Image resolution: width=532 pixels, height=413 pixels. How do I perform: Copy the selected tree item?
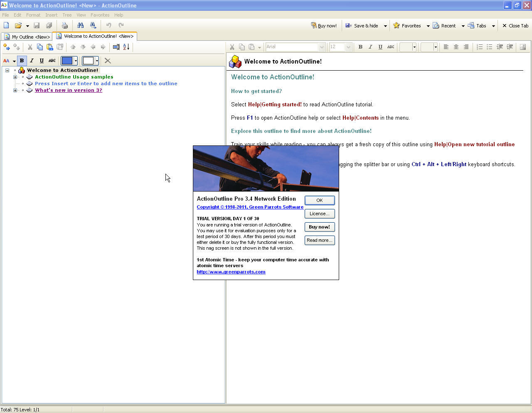point(40,47)
